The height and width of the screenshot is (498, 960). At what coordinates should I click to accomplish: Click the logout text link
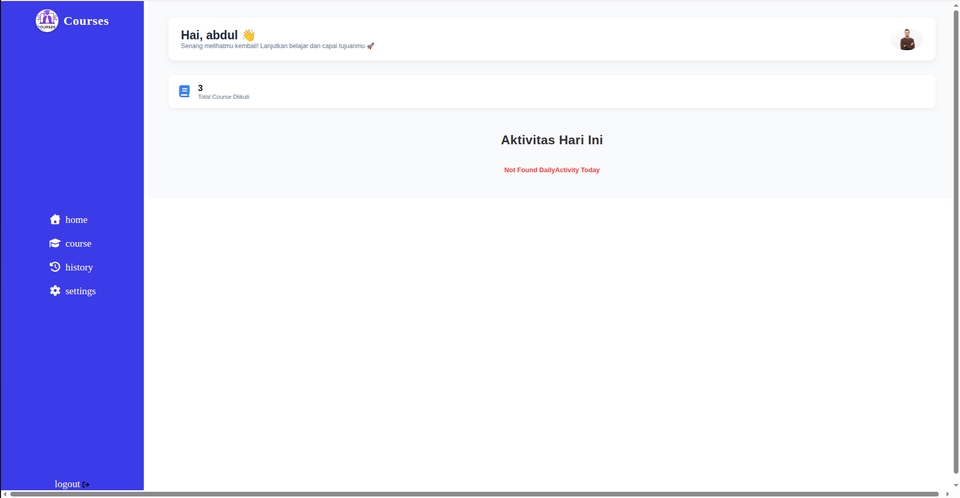[67, 484]
